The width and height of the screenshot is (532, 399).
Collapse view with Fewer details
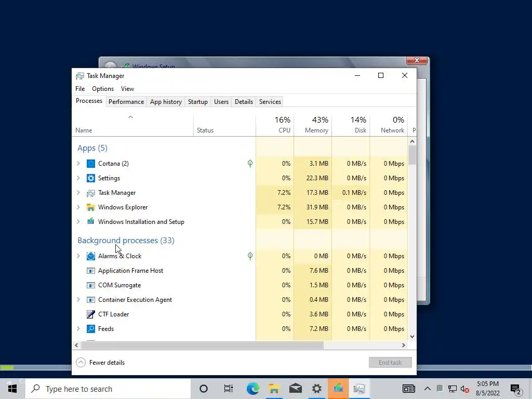point(100,362)
